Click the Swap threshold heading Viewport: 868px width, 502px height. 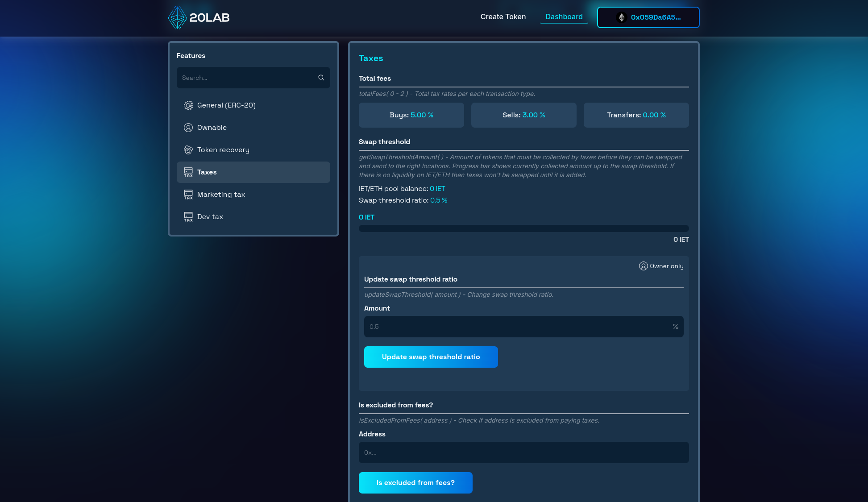click(384, 142)
